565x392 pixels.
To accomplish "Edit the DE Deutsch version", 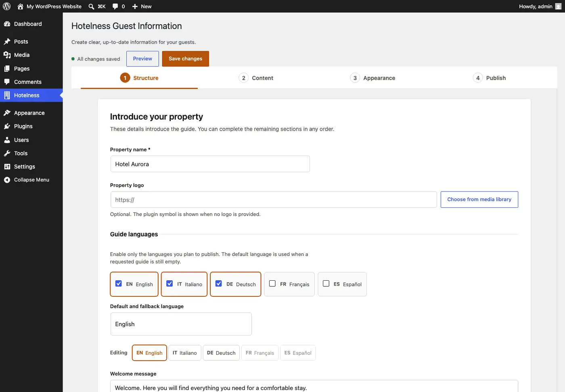I will click(x=221, y=353).
